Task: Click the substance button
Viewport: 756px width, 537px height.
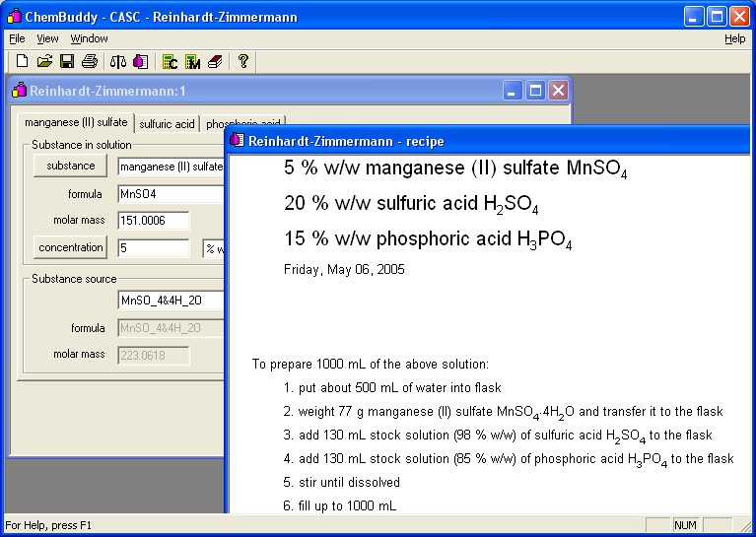Action: 70,166
